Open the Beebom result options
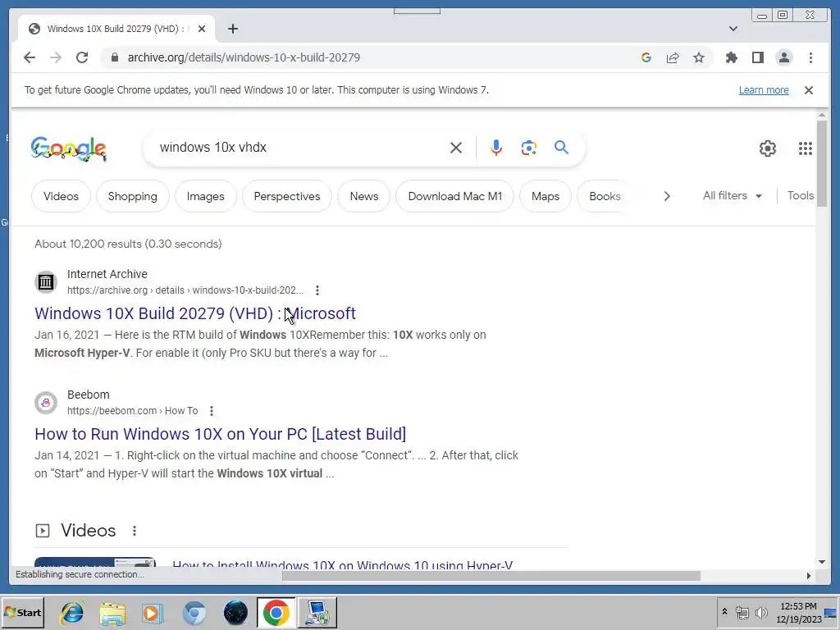This screenshot has height=630, width=840. point(212,411)
